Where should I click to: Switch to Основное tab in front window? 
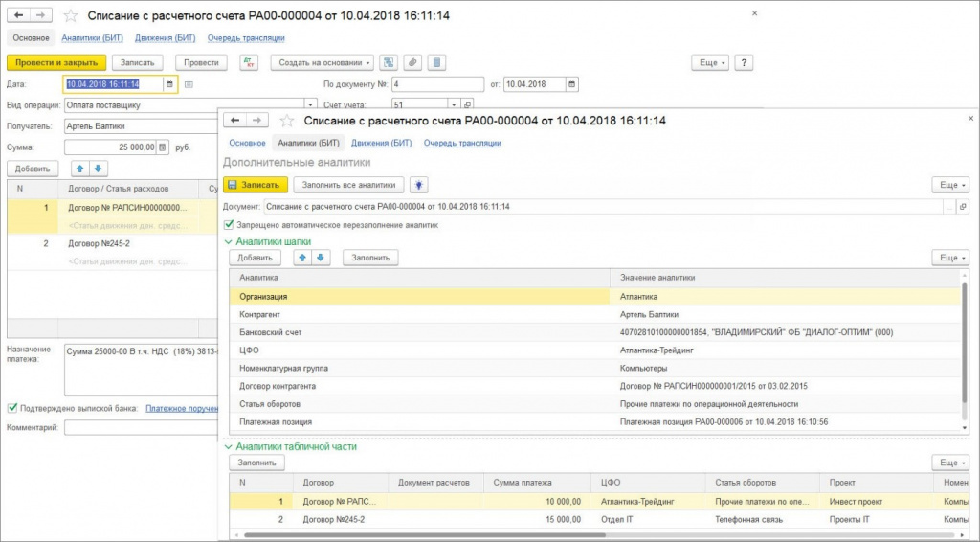point(248,143)
